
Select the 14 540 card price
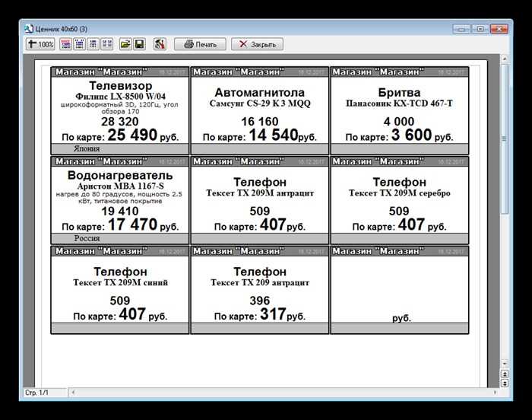pyautogui.click(x=273, y=135)
